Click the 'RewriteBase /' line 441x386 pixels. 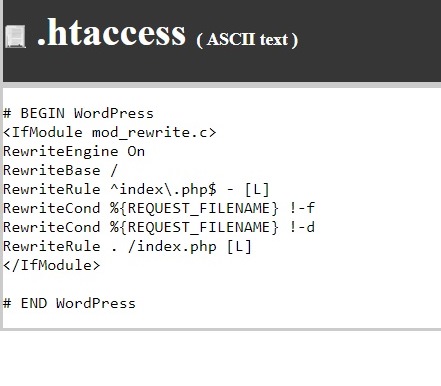60,170
